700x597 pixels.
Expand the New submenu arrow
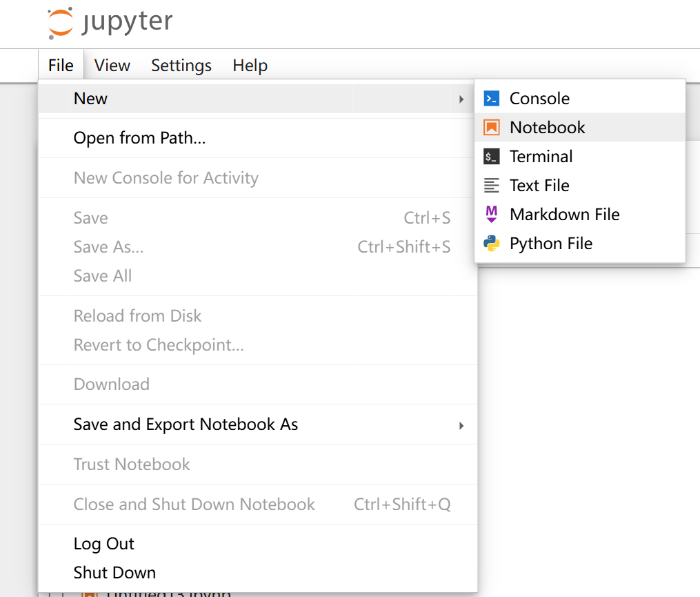[x=461, y=99]
